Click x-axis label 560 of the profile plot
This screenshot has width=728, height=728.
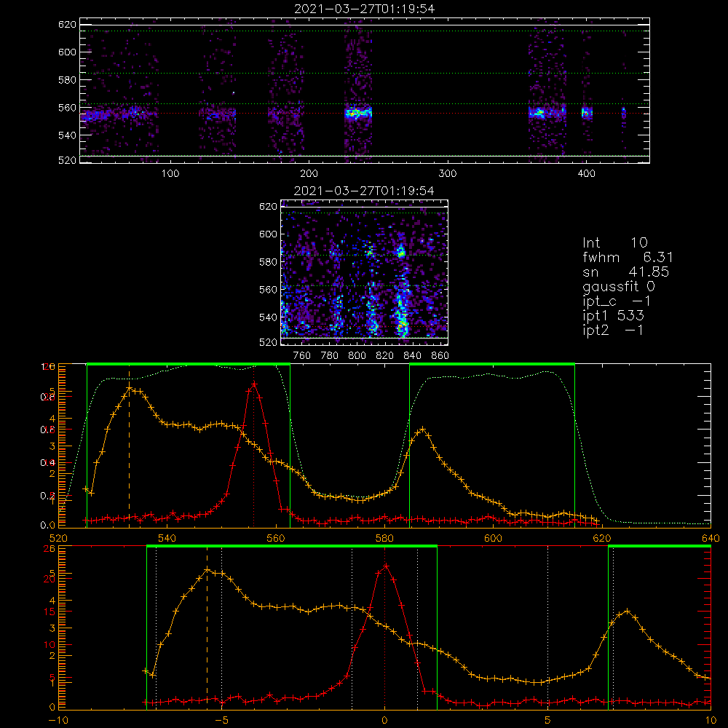tap(276, 539)
